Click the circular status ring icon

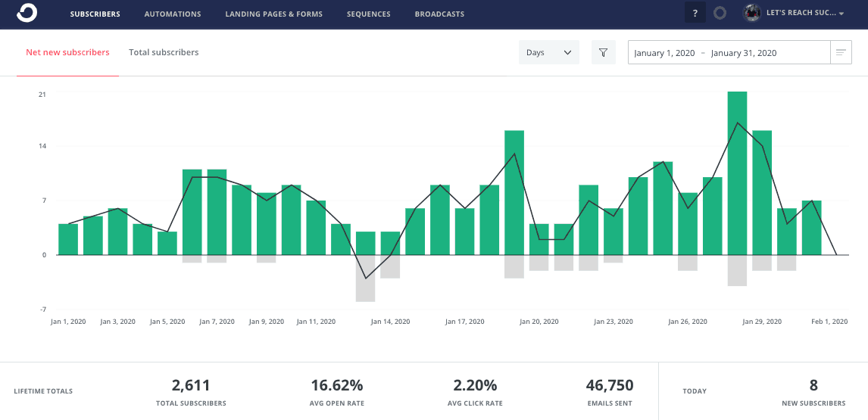pos(720,13)
